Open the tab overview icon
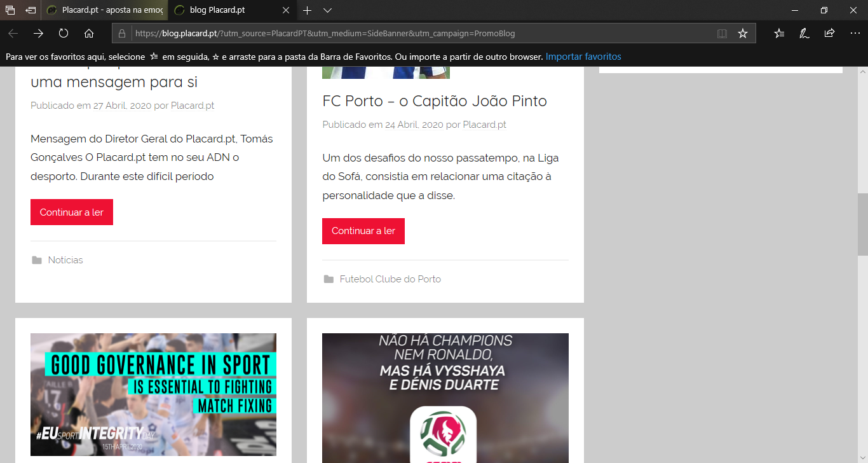 pos(10,10)
